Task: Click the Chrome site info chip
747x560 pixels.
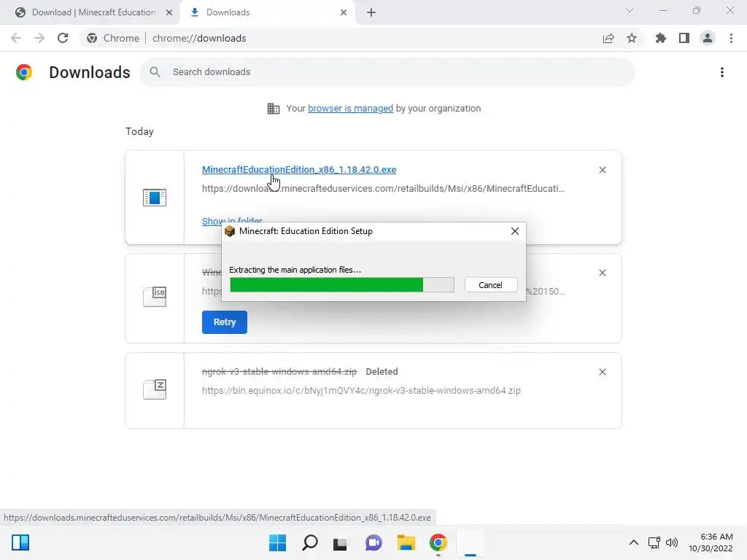Action: 112,38
